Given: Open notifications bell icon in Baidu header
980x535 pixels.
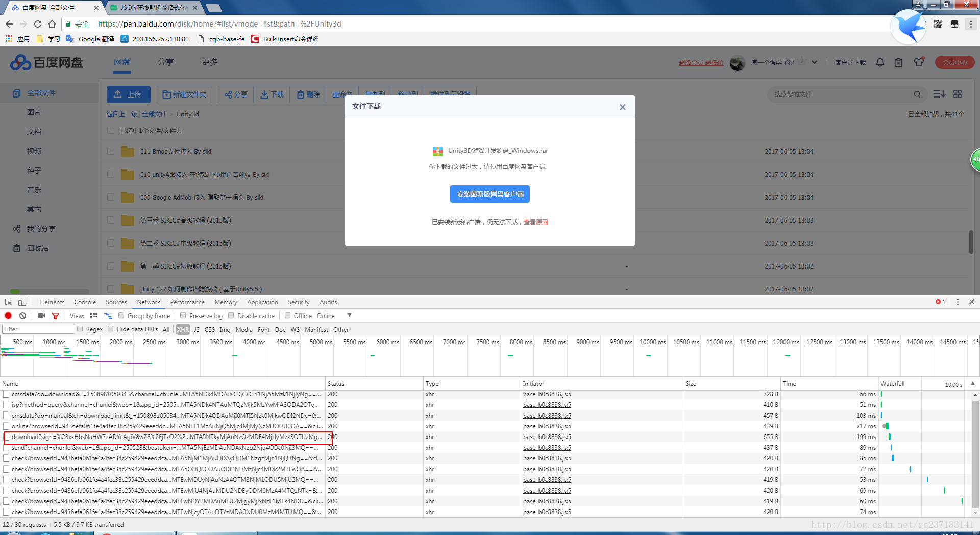Looking at the screenshot, I should coord(880,62).
